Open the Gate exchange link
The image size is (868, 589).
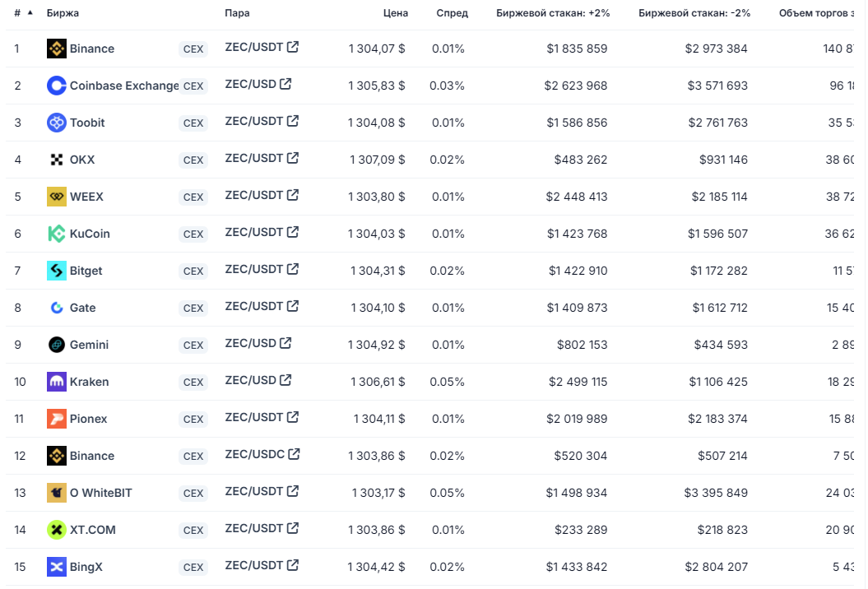click(x=82, y=308)
